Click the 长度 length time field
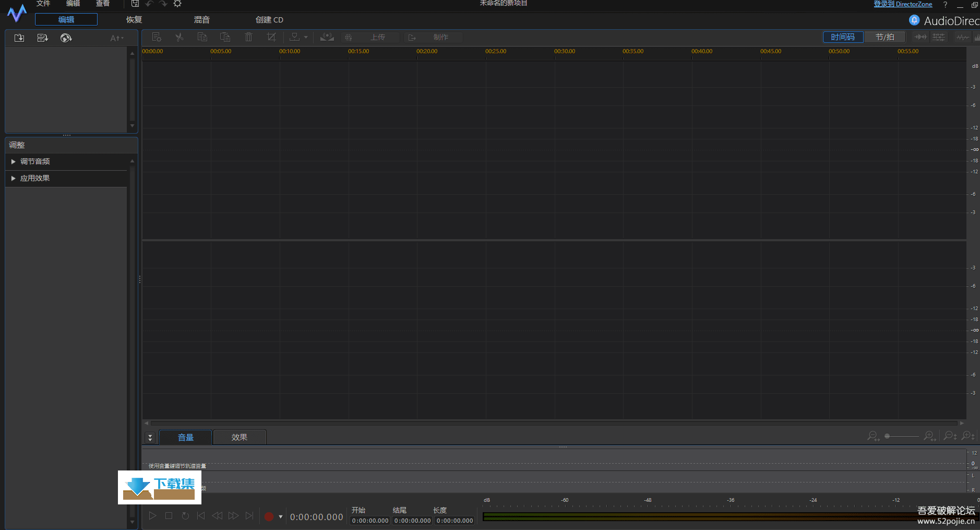Viewport: 980px width, 530px height. click(455, 521)
